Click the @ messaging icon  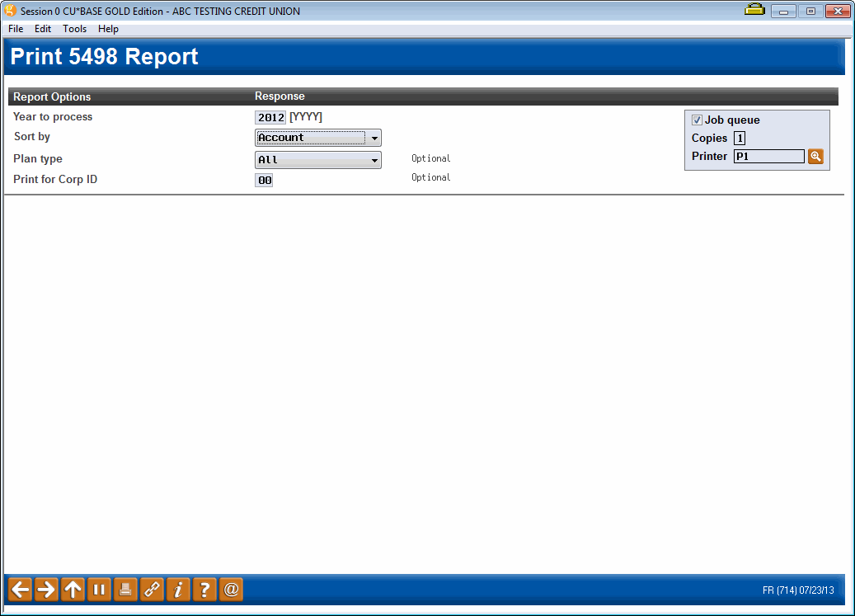click(x=231, y=589)
